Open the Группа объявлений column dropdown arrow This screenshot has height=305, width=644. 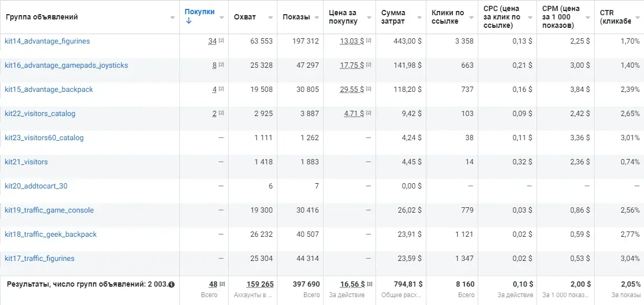tap(173, 17)
